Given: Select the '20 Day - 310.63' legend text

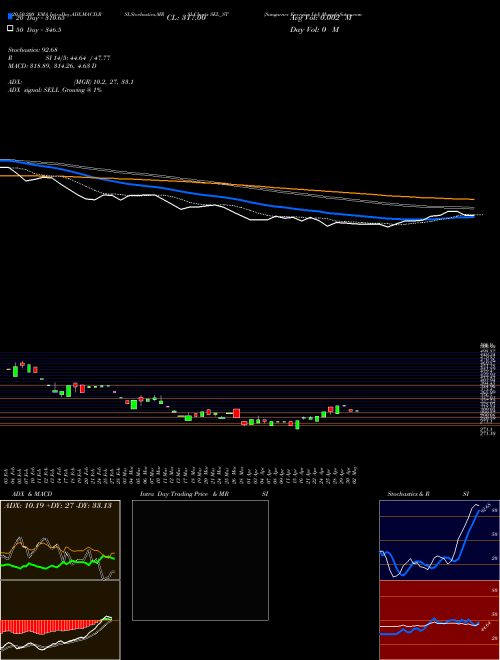Looking at the screenshot, I should coord(40,18).
